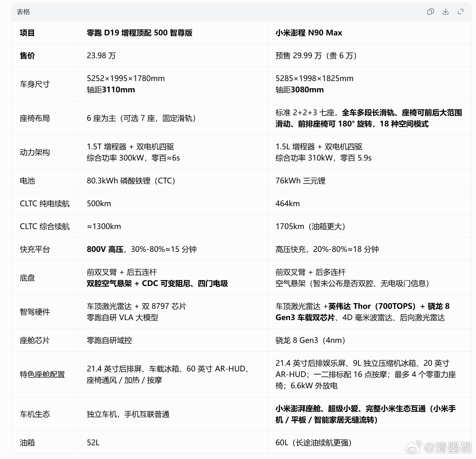The width and height of the screenshot is (476, 459).
Task: Click wheelbase value 轴距3080mm
Action: click(x=299, y=90)
